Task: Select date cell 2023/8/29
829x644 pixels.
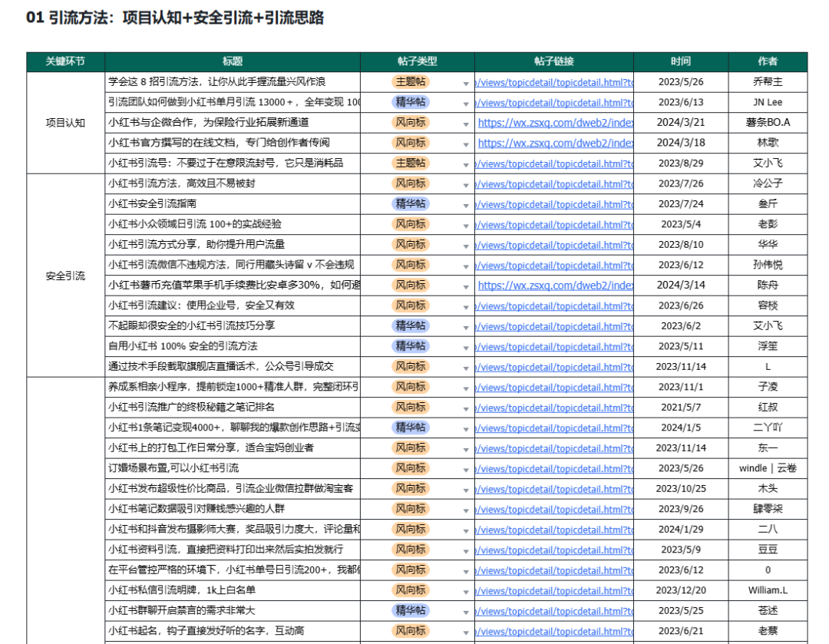Action: [x=681, y=163]
